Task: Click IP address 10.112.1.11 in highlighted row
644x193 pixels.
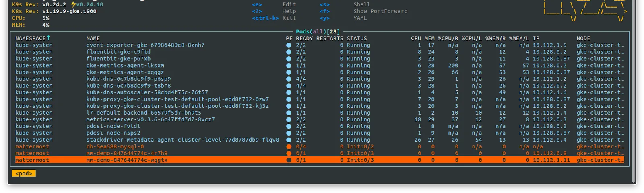Action: coord(551,160)
